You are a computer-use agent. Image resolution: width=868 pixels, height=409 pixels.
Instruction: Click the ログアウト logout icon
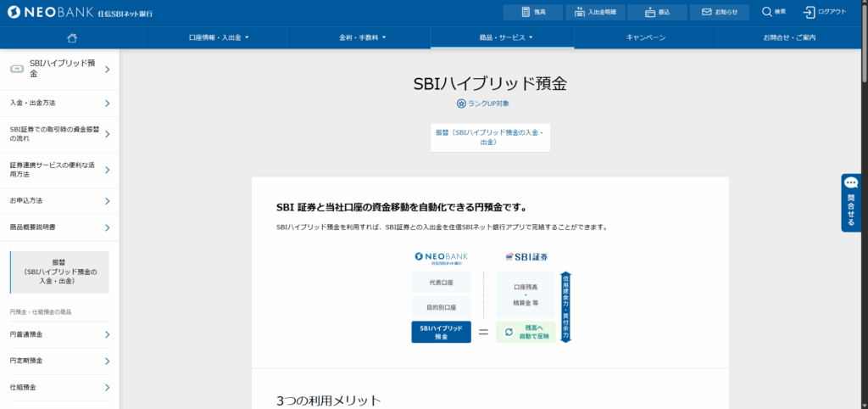pos(809,12)
